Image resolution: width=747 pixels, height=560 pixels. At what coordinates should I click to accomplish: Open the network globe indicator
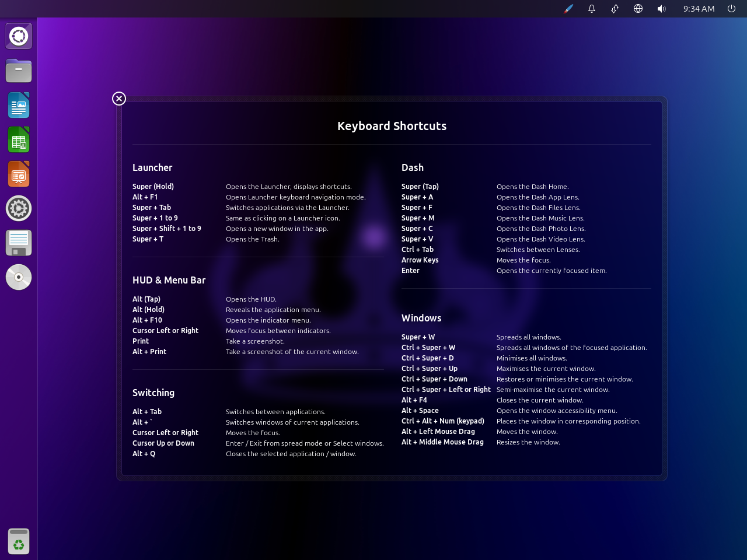point(638,9)
